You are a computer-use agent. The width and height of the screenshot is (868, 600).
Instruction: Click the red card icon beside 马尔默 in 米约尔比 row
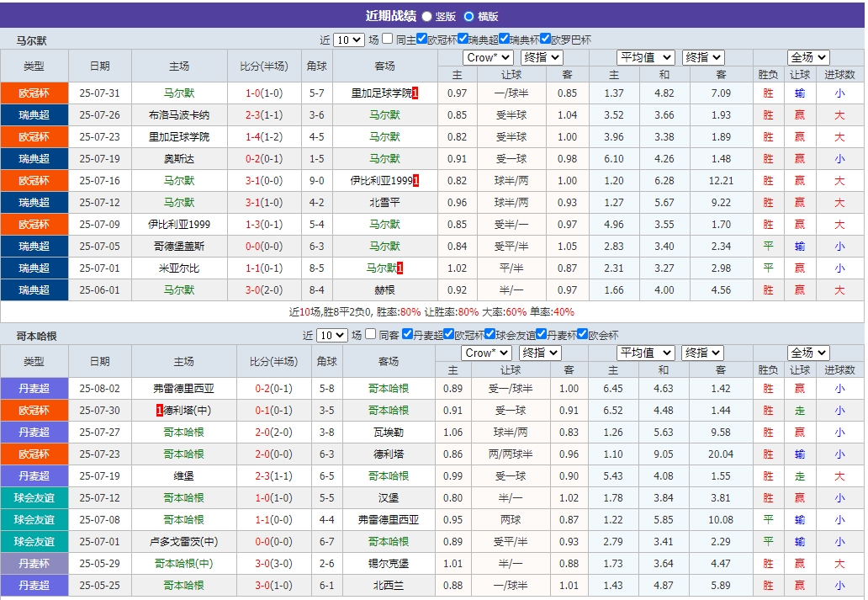tap(400, 266)
